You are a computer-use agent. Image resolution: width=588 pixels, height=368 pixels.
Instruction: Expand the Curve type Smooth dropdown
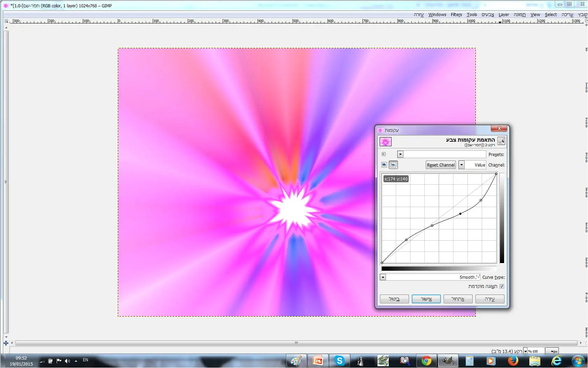383,277
